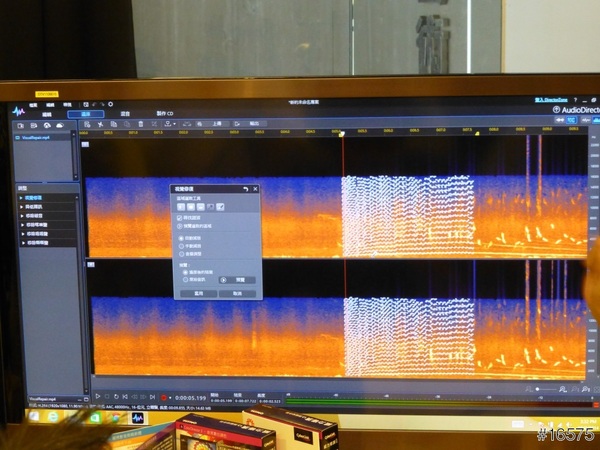Close the Visual Repair dialog
This screenshot has width=600, height=450.
[x=255, y=189]
